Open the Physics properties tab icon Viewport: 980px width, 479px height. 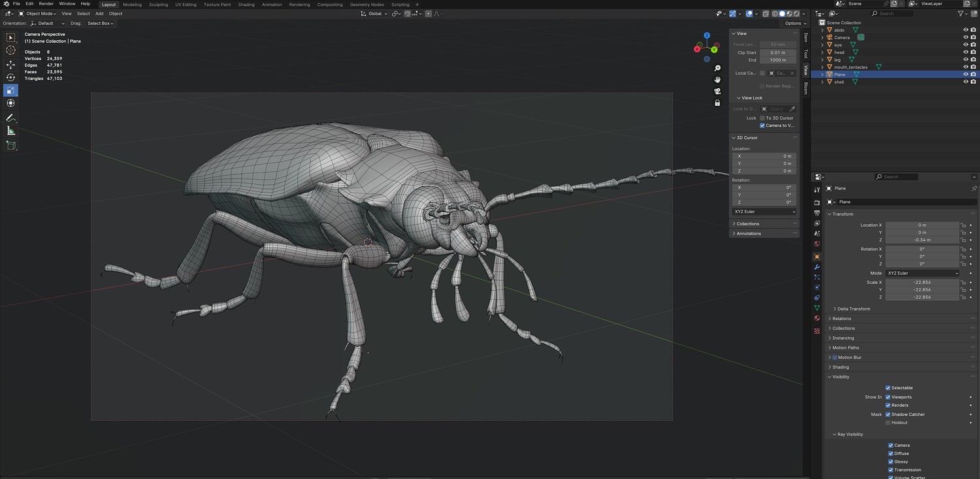[x=817, y=288]
